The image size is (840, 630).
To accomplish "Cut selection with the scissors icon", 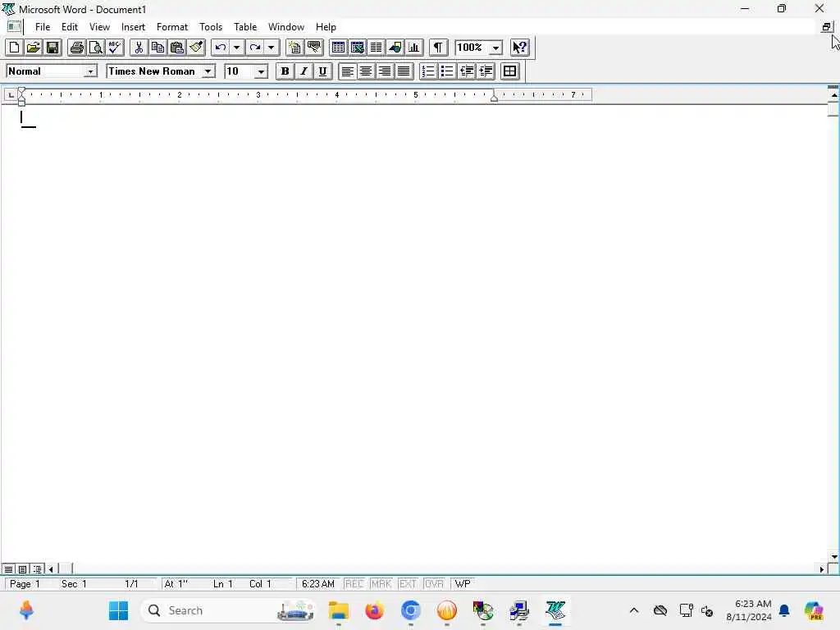I will coord(139,48).
